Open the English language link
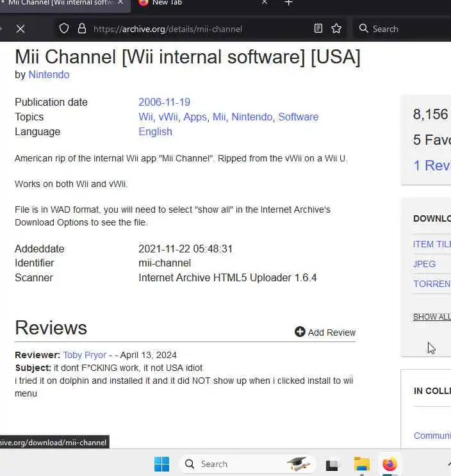This screenshot has height=476, width=451. [156, 132]
